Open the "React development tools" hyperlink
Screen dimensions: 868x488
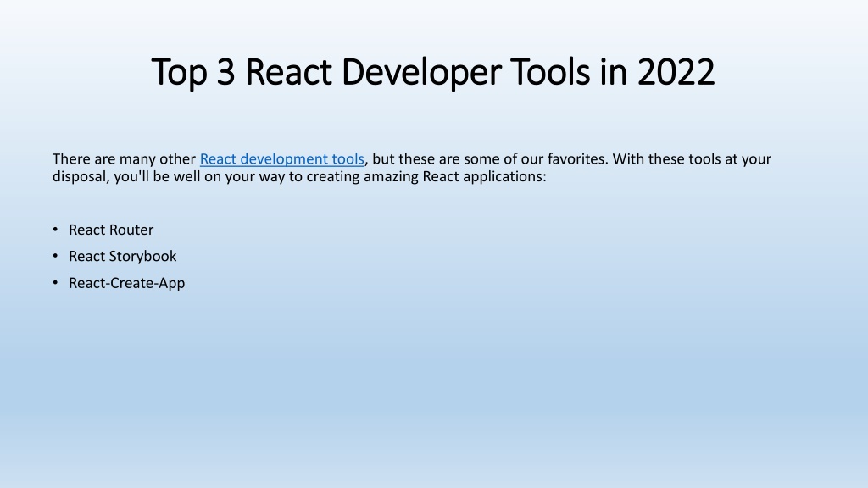tap(281, 159)
